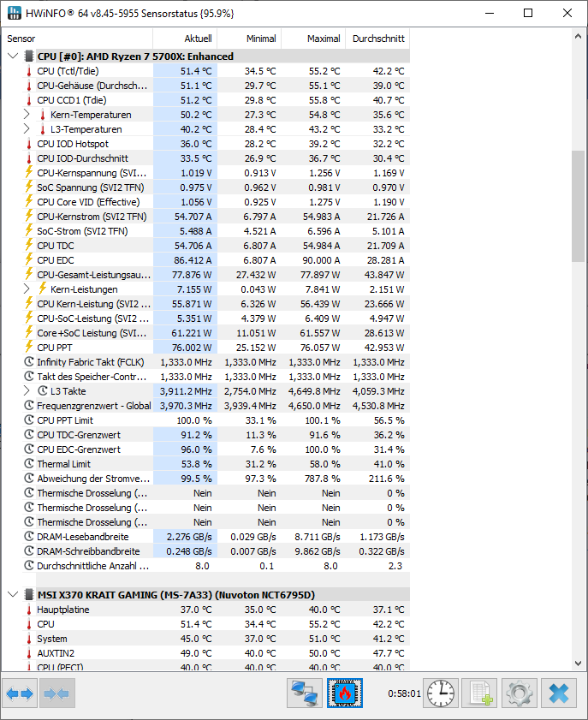This screenshot has height=720, width=588.
Task: Collapse the MSI X370 KRAIT GAMING group
Action: coord(13,595)
